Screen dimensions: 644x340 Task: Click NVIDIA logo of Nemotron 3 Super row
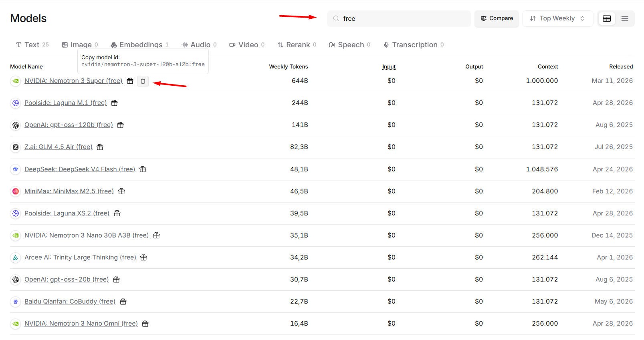coord(16,81)
